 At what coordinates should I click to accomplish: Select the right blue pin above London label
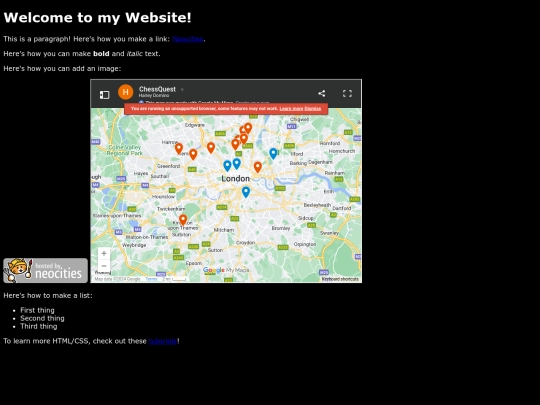(x=237, y=164)
